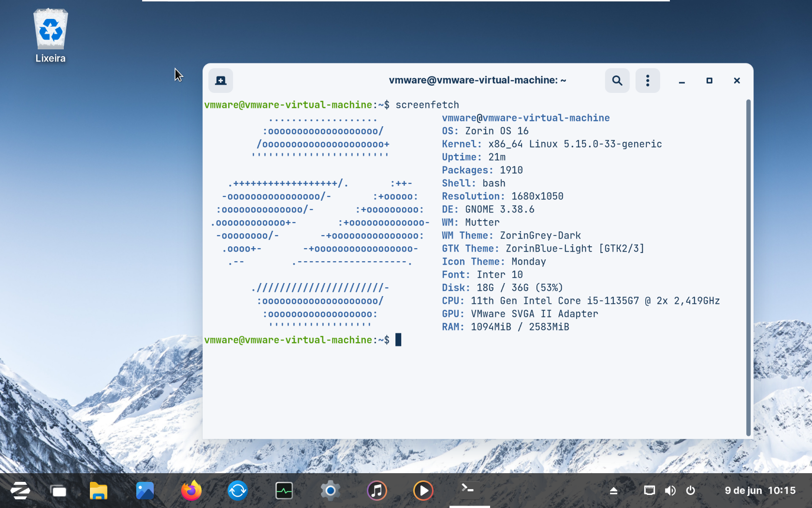Launch Firefox from the taskbar

[x=191, y=491]
